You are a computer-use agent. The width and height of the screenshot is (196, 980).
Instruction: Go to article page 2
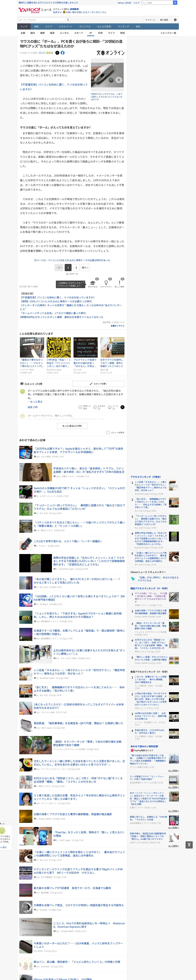click(76, 267)
